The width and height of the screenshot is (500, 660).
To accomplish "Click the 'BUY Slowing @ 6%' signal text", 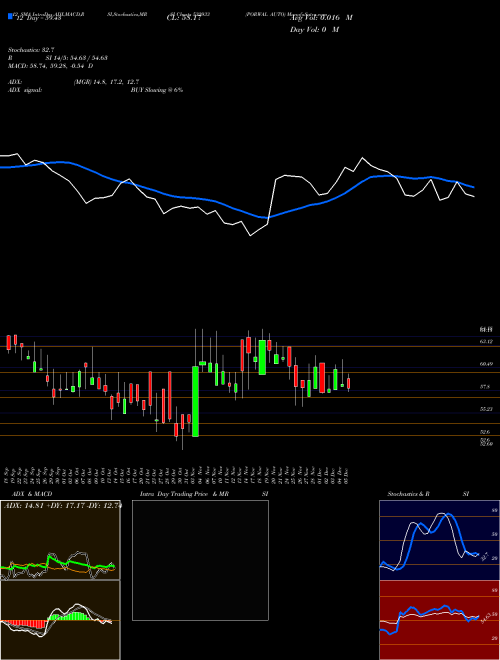I will coord(157,90).
